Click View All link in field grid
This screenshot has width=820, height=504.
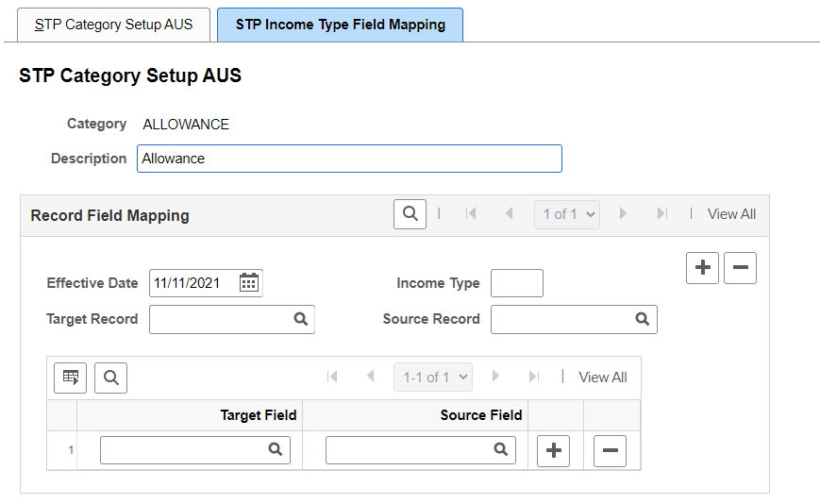pyautogui.click(x=602, y=378)
